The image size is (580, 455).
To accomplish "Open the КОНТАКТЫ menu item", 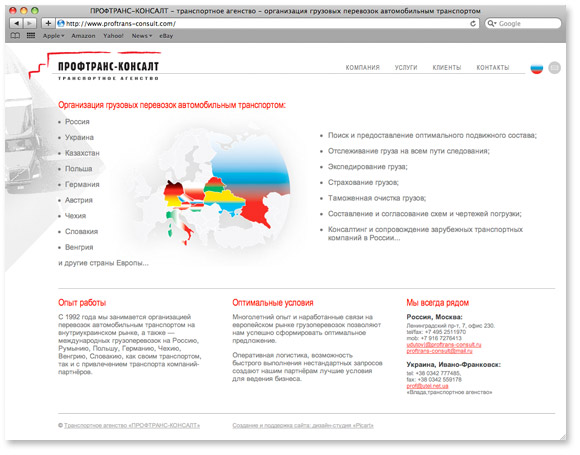I will pos(493,68).
